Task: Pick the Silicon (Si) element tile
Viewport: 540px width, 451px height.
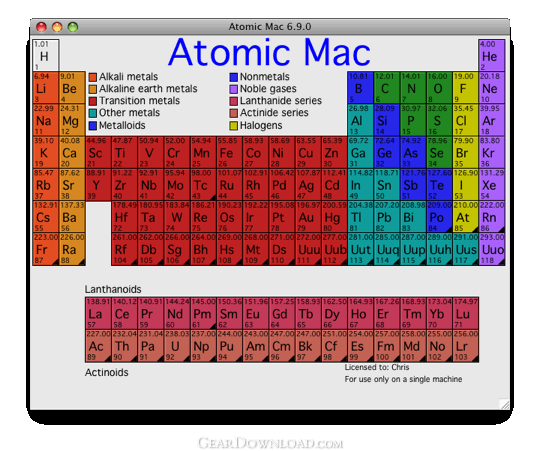Action: tap(386, 120)
